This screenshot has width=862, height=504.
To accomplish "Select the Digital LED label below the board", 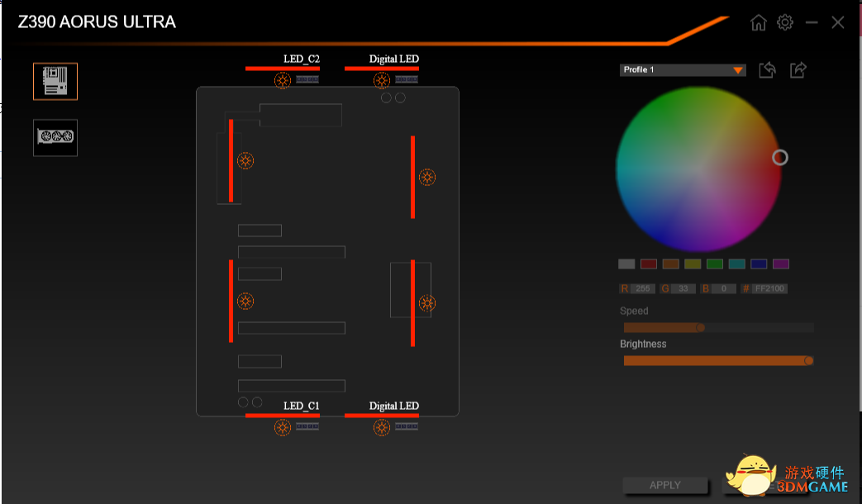I will click(x=393, y=406).
